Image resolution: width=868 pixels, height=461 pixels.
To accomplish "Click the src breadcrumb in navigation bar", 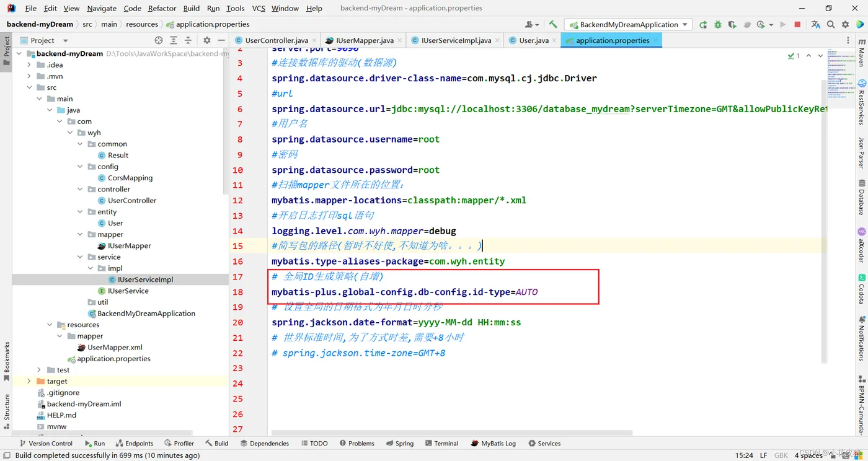I will coord(87,24).
